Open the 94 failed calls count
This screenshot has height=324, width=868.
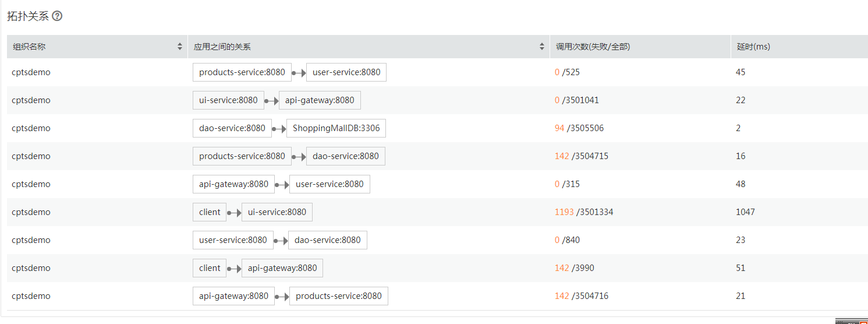[x=559, y=128]
